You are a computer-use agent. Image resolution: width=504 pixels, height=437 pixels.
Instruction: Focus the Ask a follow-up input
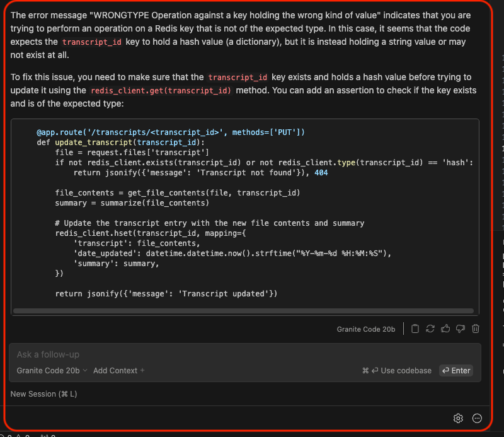point(244,354)
